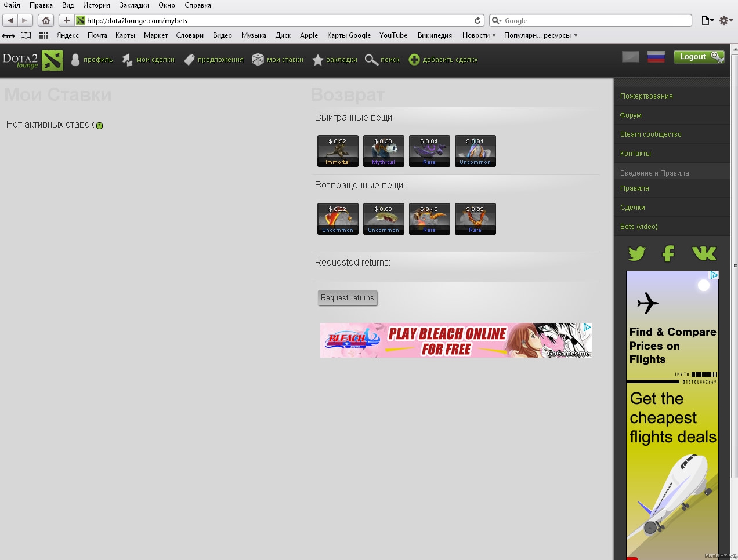Open the Справка menu
The width and height of the screenshot is (738, 560).
[198, 5]
